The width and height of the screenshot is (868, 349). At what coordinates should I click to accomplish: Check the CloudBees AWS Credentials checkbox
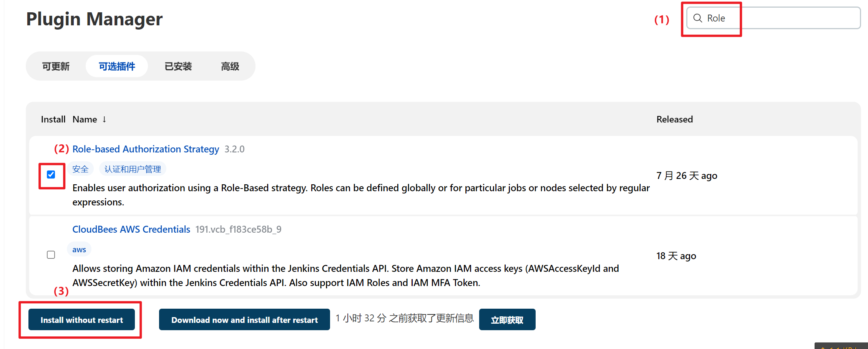[51, 255]
